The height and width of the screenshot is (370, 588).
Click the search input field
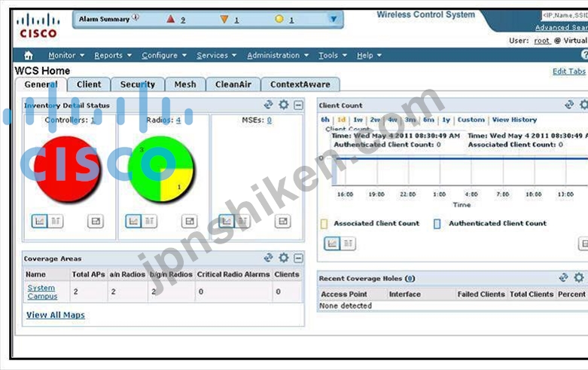point(565,15)
